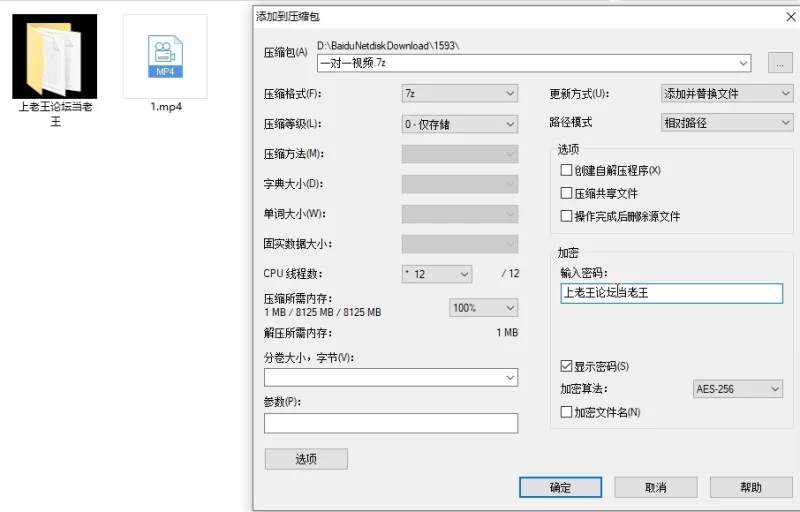Click the 确定 button
800x512 pixels.
tap(560, 487)
